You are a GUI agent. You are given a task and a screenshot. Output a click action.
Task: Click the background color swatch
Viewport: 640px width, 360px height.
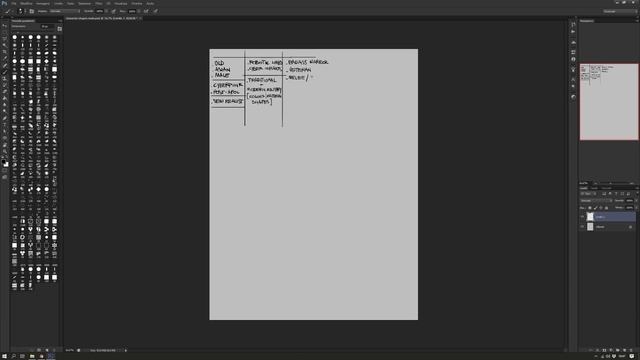(6, 164)
